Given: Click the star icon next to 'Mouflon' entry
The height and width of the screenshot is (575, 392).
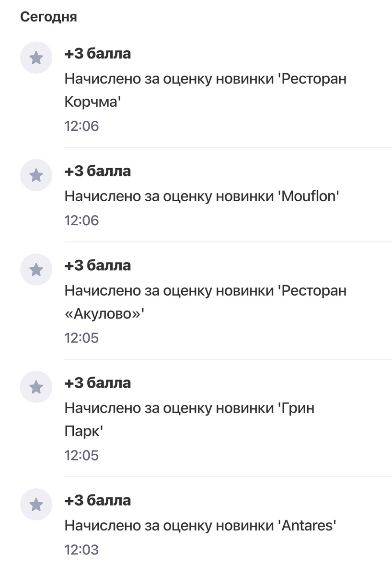Looking at the screenshot, I should click(x=36, y=175).
